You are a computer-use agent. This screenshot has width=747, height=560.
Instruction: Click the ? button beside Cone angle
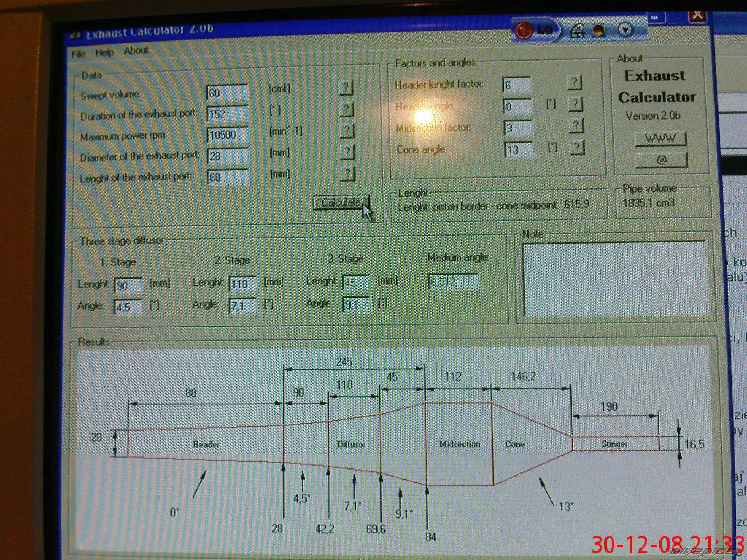click(577, 148)
